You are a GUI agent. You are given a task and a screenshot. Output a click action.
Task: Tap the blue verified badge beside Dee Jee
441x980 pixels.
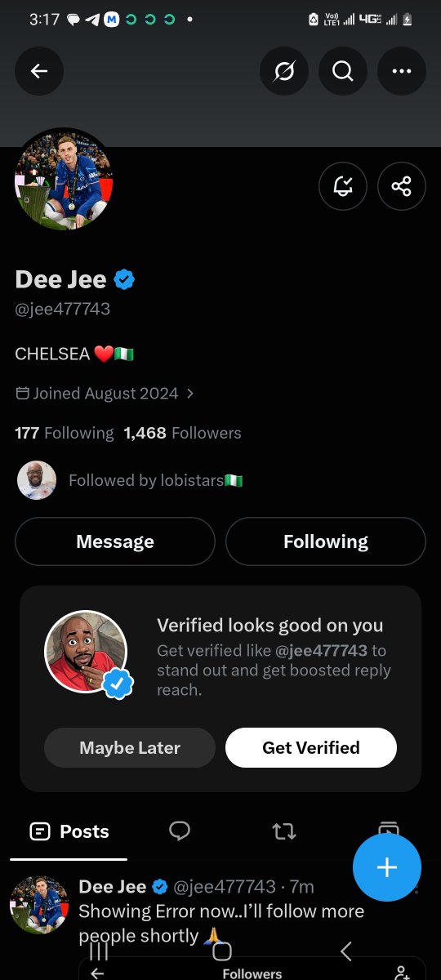point(124,279)
